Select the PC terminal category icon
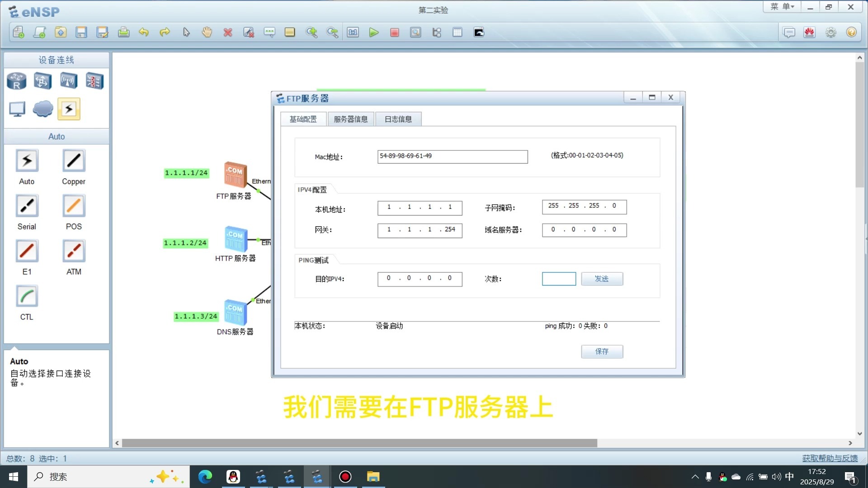Screen dimensions: 868x488 click(x=17, y=109)
